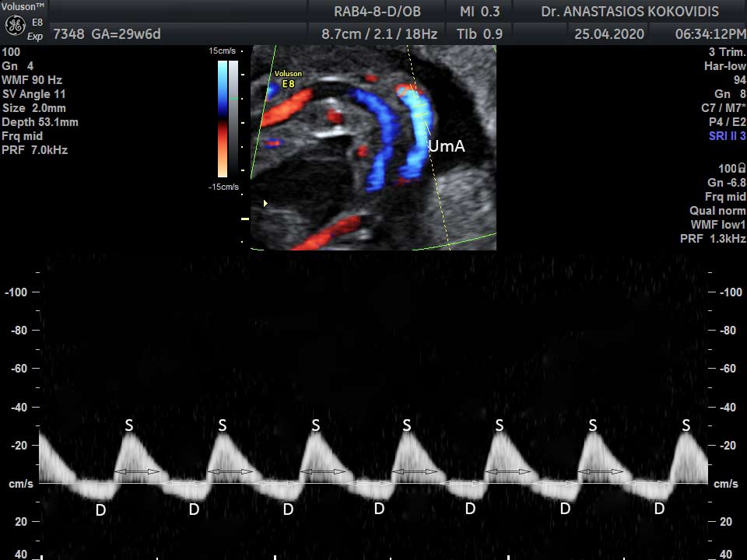Click the MI 0.3 indicator
The height and width of the screenshot is (560, 747).
pyautogui.click(x=480, y=12)
